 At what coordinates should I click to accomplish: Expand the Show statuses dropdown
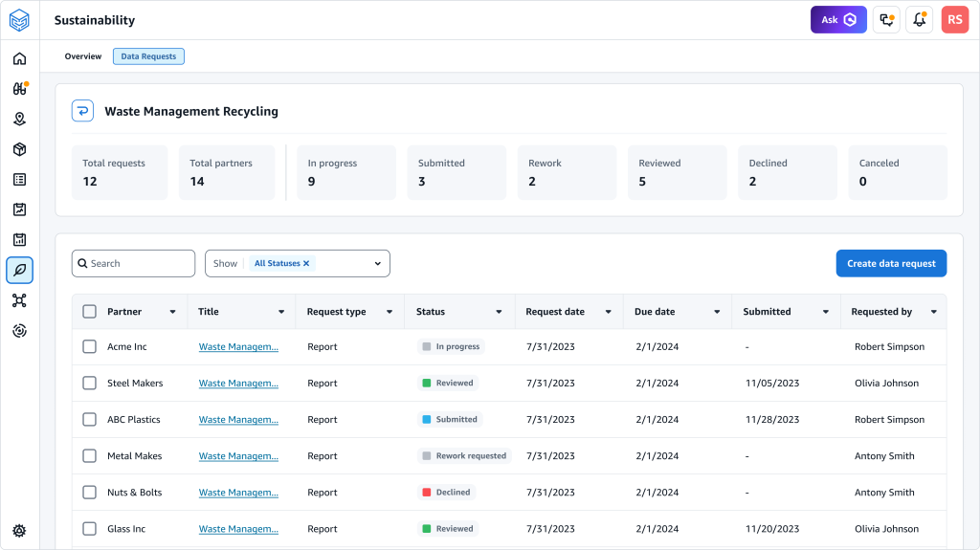point(377,264)
